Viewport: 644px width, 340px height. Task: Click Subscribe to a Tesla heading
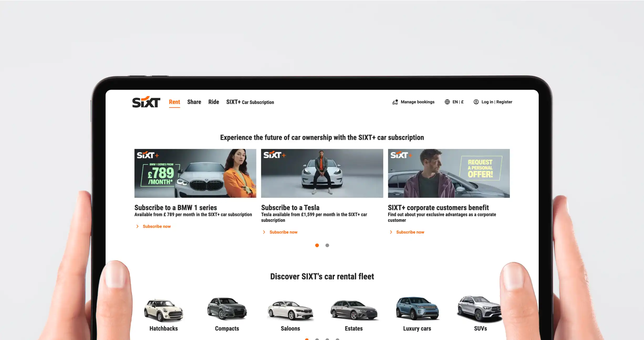coord(290,208)
